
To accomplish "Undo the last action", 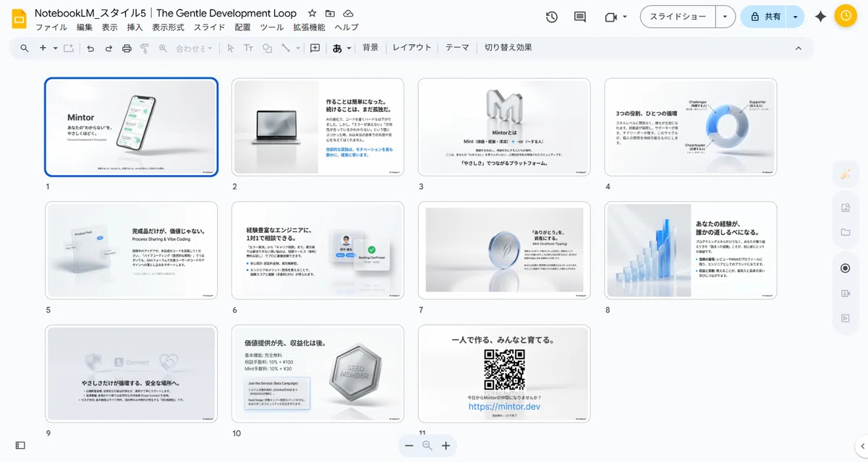I will point(90,48).
